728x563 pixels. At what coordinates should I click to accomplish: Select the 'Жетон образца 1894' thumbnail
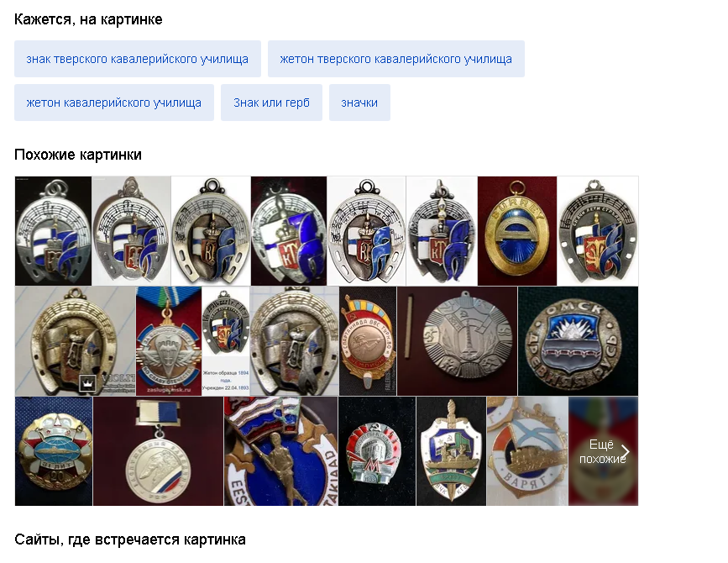tap(226, 341)
